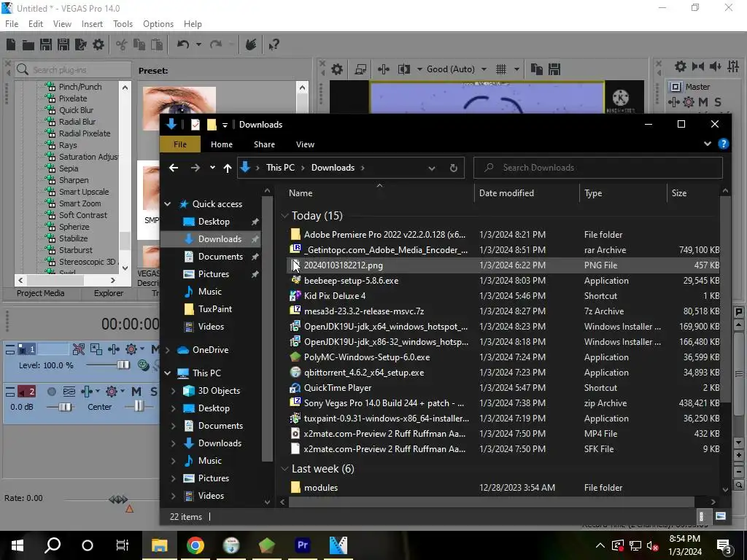Open the Tools menu in VEGAS Pro
Image resolution: width=747 pixels, height=560 pixels.
coord(123,24)
